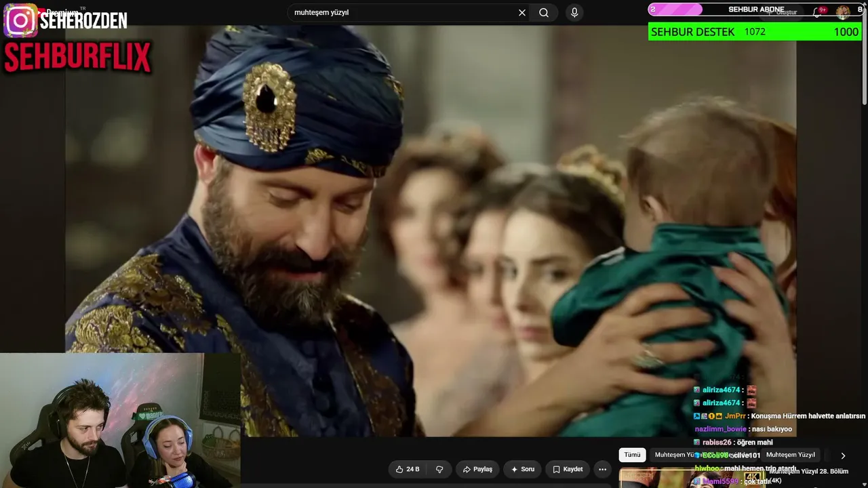This screenshot has width=868, height=488.
Task: Open the recommended video thumbnail below the chips
Action: (x=692, y=478)
